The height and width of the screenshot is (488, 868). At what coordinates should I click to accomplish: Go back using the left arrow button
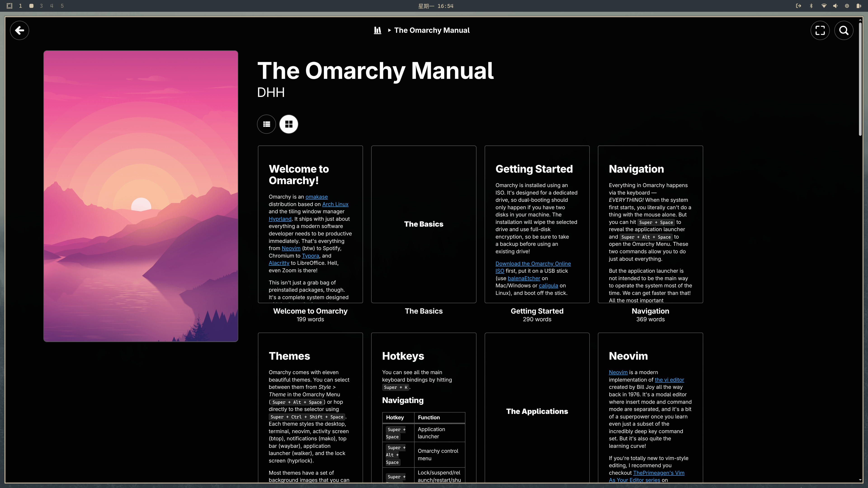click(x=19, y=30)
